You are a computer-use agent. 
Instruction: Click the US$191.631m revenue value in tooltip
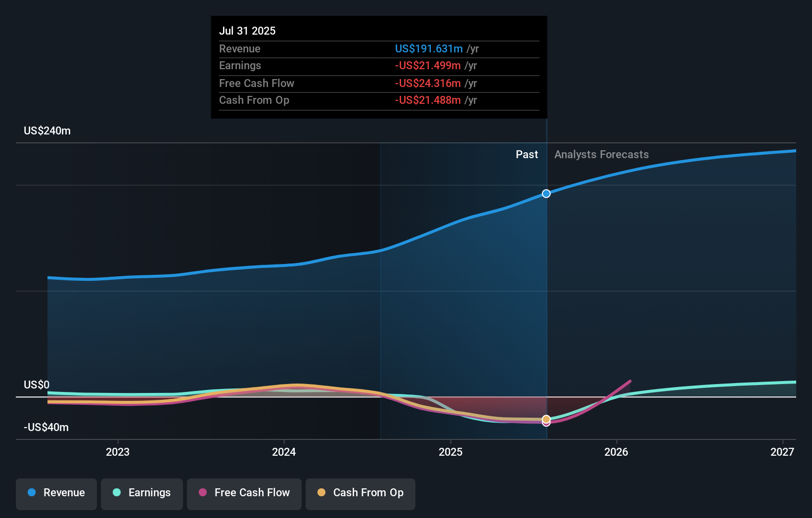429,48
